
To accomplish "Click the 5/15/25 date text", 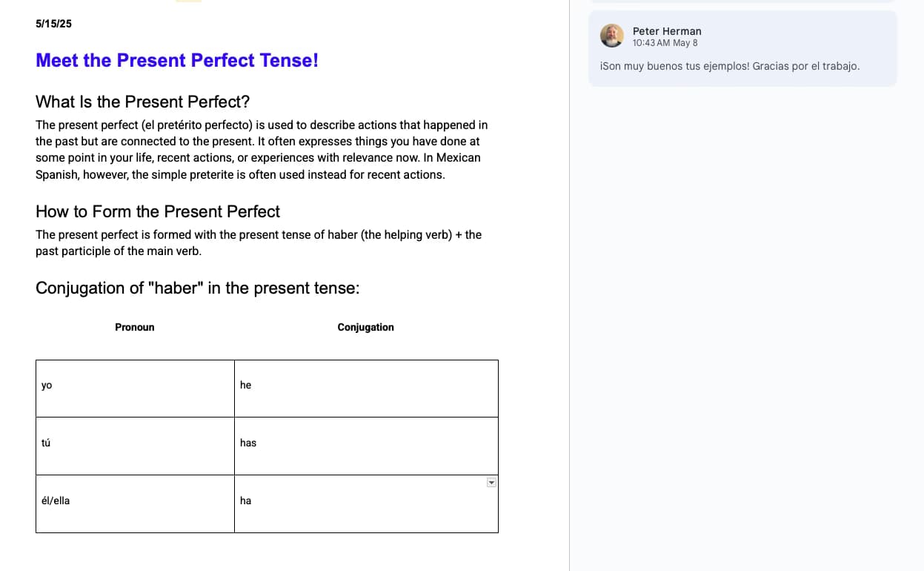I will pos(54,24).
